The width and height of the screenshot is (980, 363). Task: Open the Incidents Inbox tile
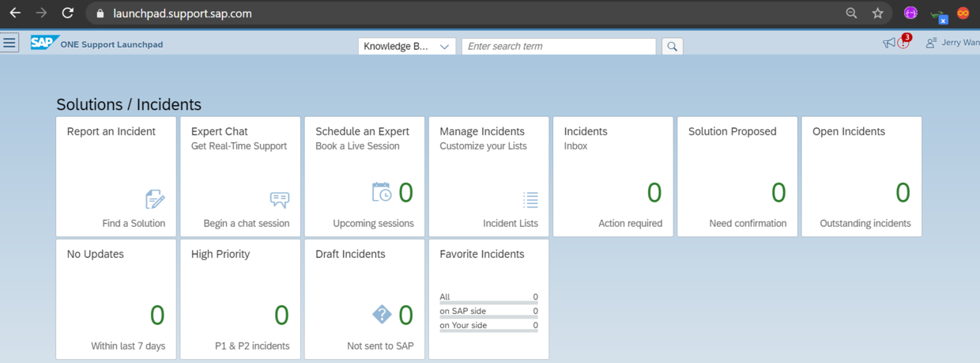[613, 176]
